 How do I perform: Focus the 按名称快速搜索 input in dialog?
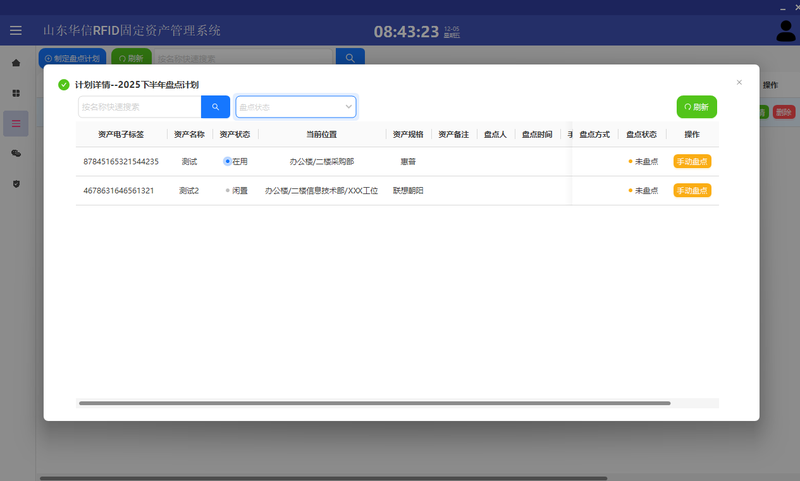[139, 106]
